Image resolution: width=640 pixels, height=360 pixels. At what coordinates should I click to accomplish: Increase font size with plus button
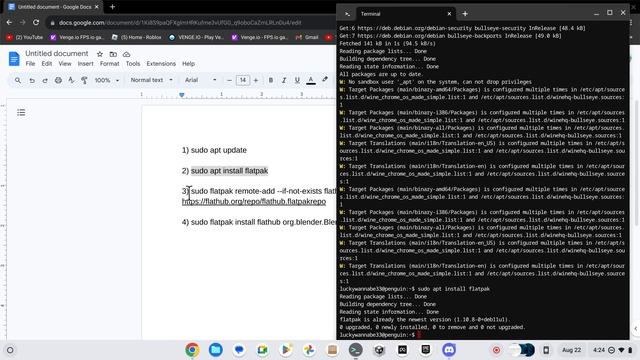[x=256, y=80]
